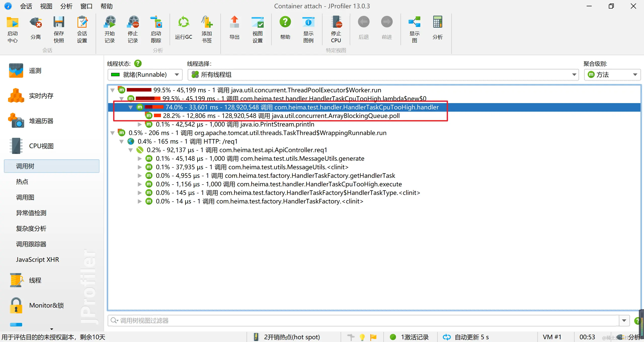Image resolution: width=644 pixels, height=342 pixels.
Task: Click the Add Bookmark (添加书签) icon
Action: (x=207, y=23)
